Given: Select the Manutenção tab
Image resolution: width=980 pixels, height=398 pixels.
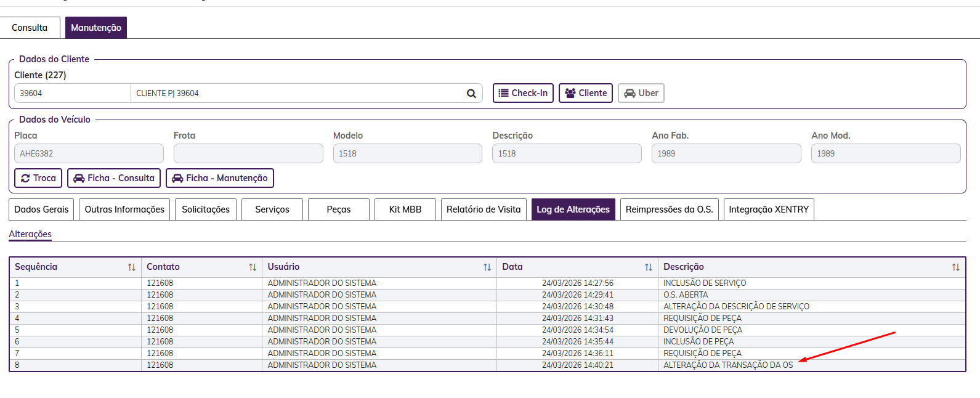Looking at the screenshot, I should (x=96, y=28).
